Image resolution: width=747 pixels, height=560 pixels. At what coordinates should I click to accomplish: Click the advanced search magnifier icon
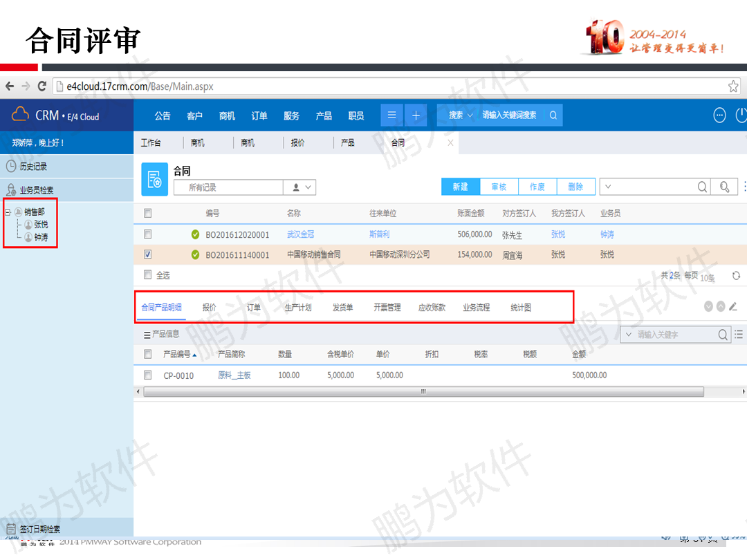[725, 187]
